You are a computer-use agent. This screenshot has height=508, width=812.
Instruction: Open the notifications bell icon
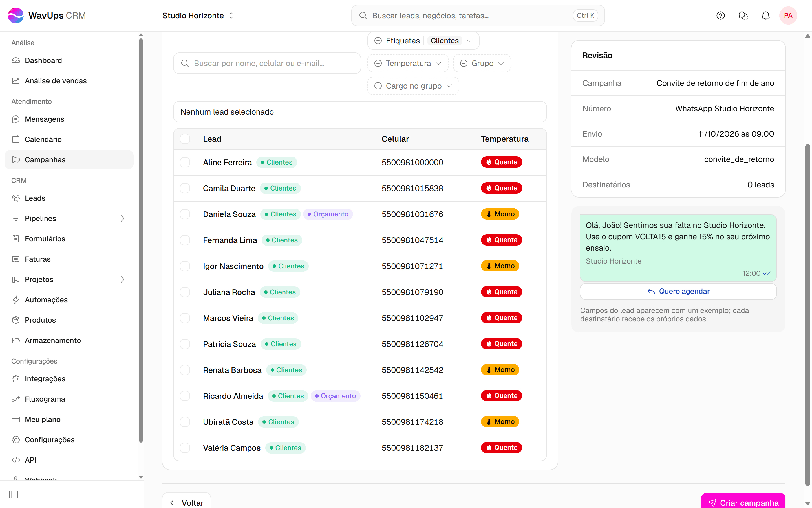point(766,16)
